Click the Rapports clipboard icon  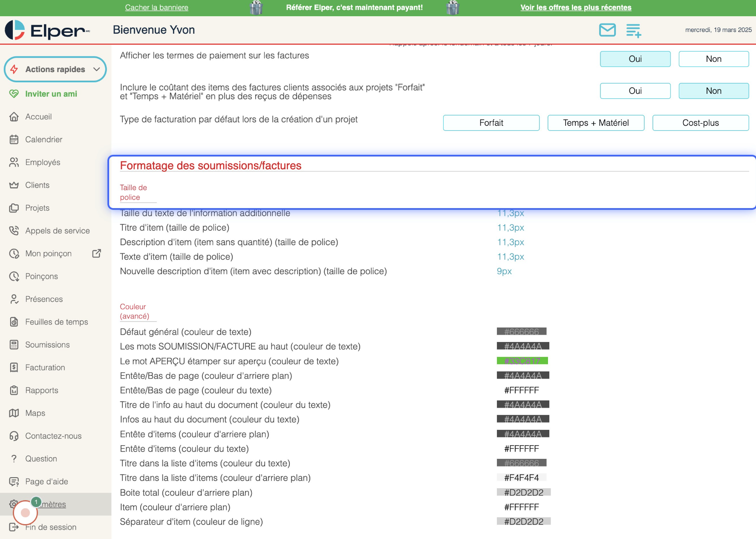point(14,390)
